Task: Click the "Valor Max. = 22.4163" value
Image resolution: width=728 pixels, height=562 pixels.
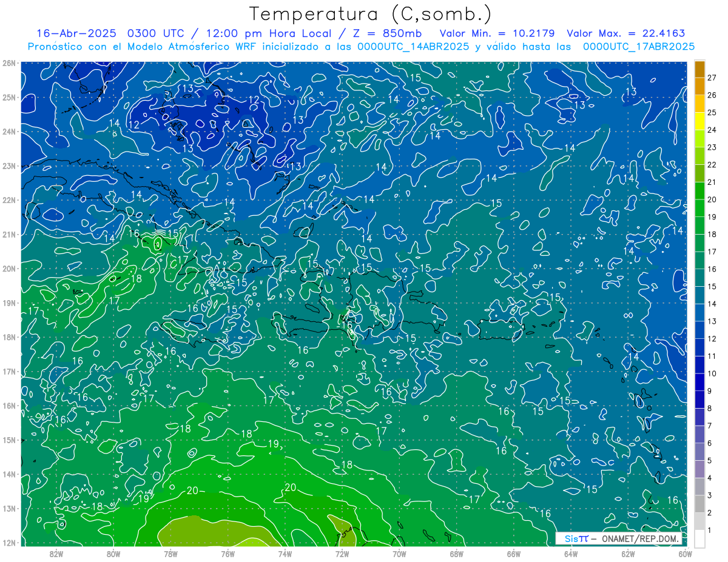Action: (625, 33)
